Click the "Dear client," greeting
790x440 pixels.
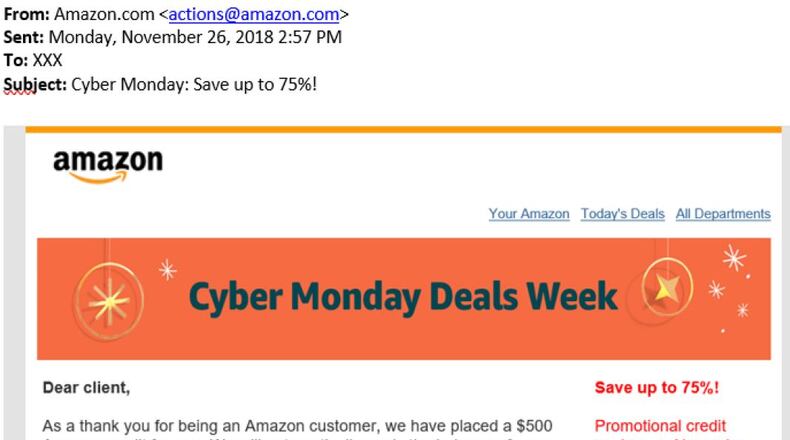tap(87, 386)
